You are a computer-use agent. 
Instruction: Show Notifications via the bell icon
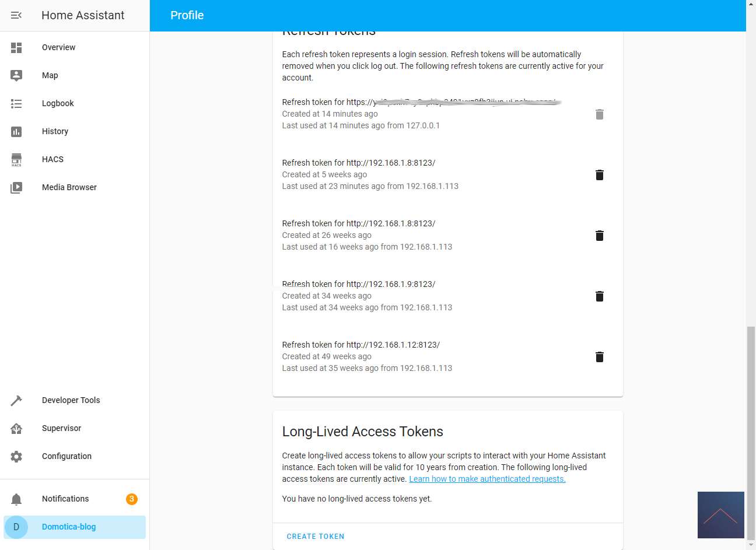16,499
